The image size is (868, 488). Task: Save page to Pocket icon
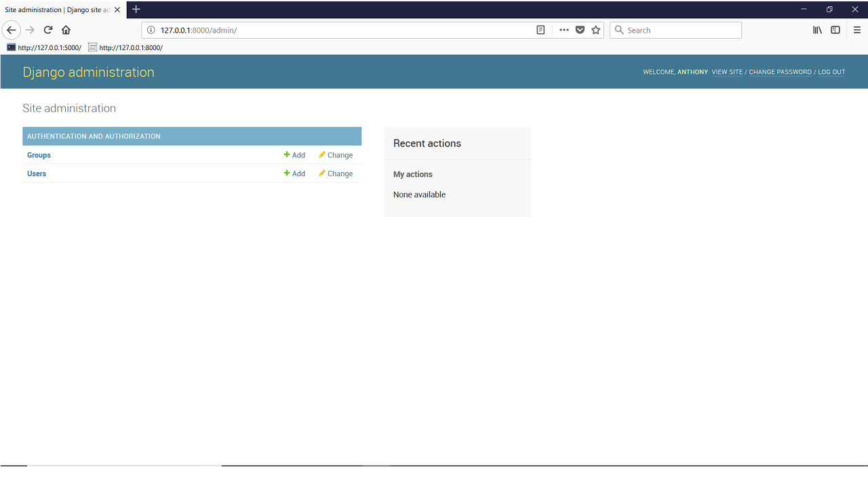click(580, 30)
